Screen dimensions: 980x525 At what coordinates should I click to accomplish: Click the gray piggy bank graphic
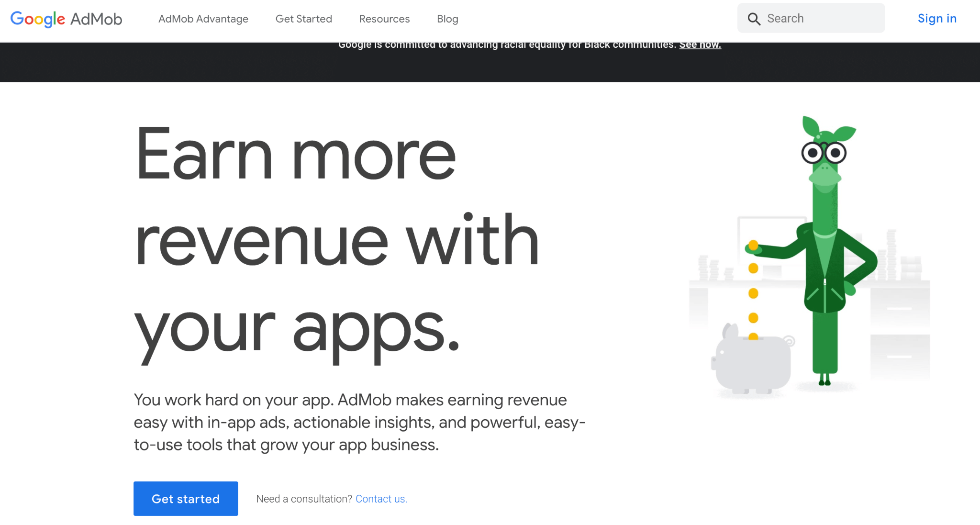751,364
